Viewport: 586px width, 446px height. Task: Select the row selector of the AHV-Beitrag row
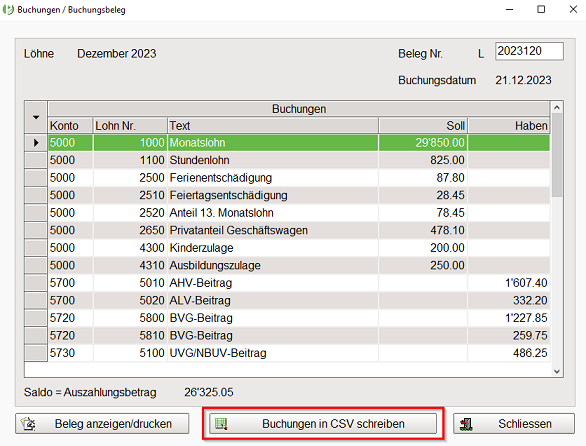click(36, 283)
